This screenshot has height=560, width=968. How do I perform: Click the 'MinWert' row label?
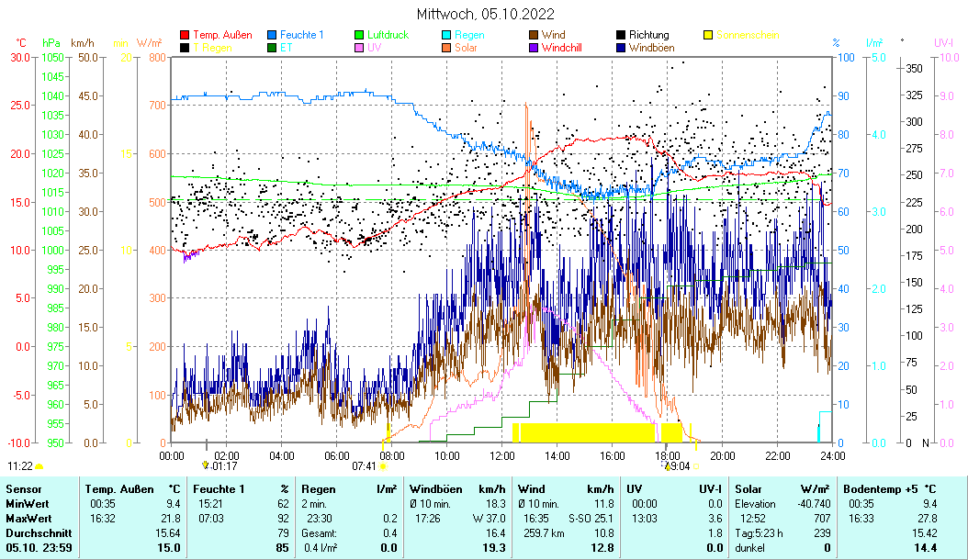tap(28, 504)
